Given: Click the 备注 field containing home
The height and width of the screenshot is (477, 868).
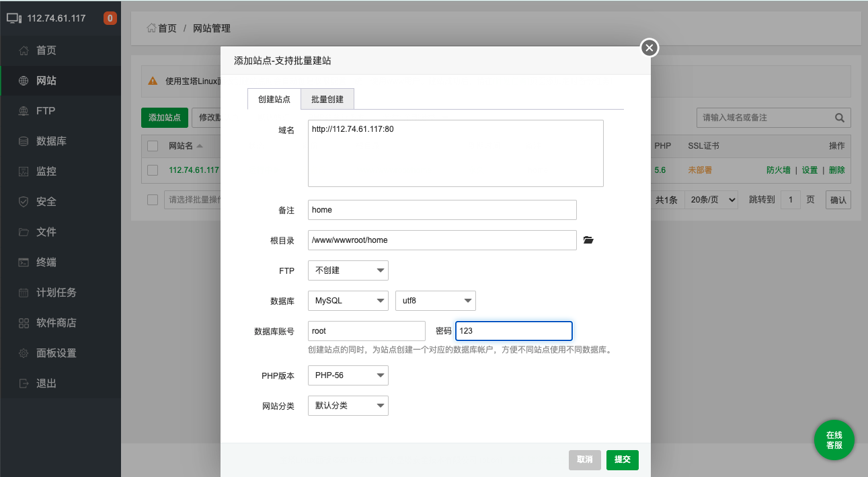Looking at the screenshot, I should pyautogui.click(x=442, y=210).
